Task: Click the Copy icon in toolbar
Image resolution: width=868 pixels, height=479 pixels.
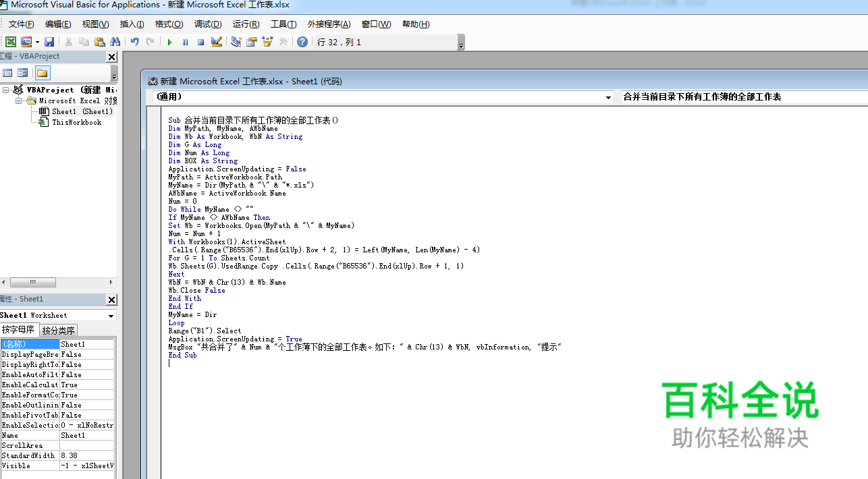Action: pos(84,42)
